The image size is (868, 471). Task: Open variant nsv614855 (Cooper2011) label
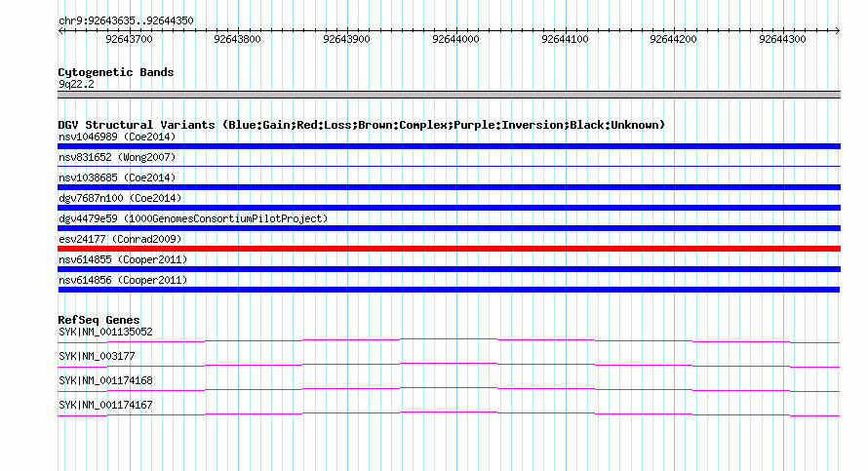(123, 259)
